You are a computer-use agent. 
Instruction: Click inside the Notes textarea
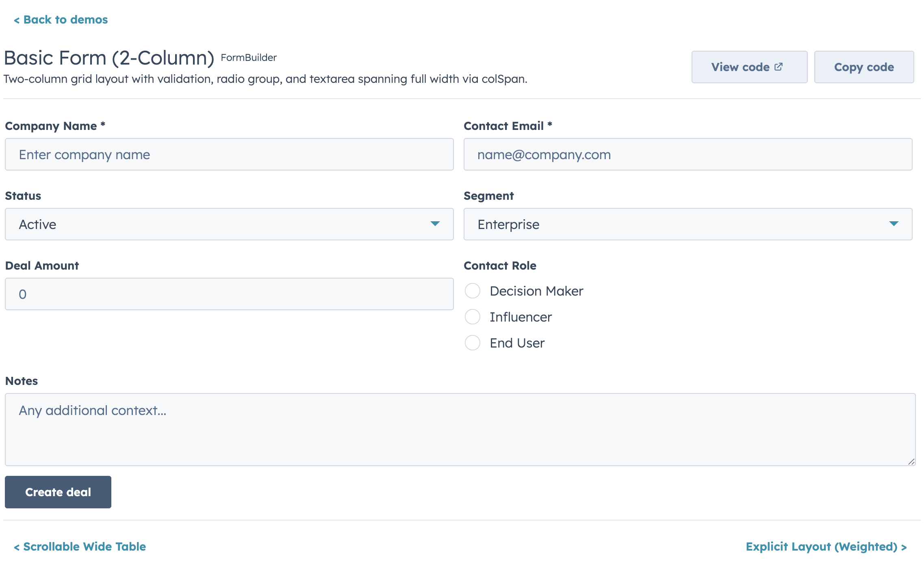pos(460,429)
